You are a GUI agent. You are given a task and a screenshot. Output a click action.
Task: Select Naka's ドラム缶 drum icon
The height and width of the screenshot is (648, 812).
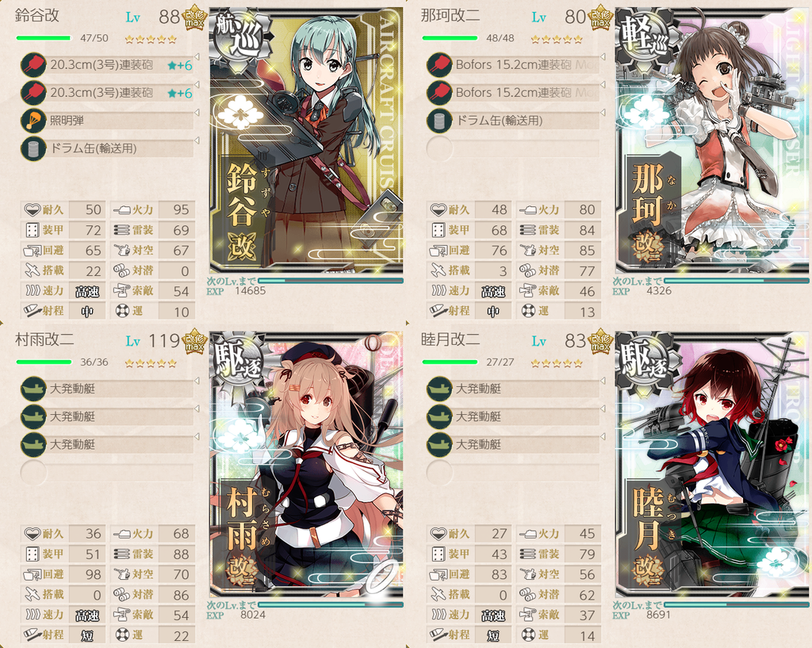tap(439, 121)
